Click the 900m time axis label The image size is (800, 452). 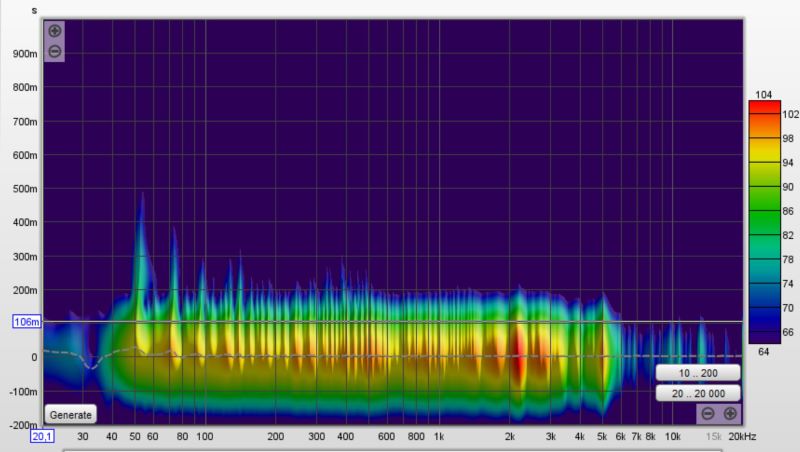tap(25, 54)
